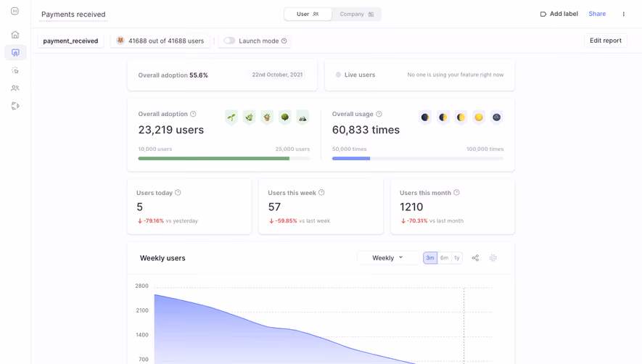Click Users today info icon
Screen dimensions: 642x364
point(178,192)
